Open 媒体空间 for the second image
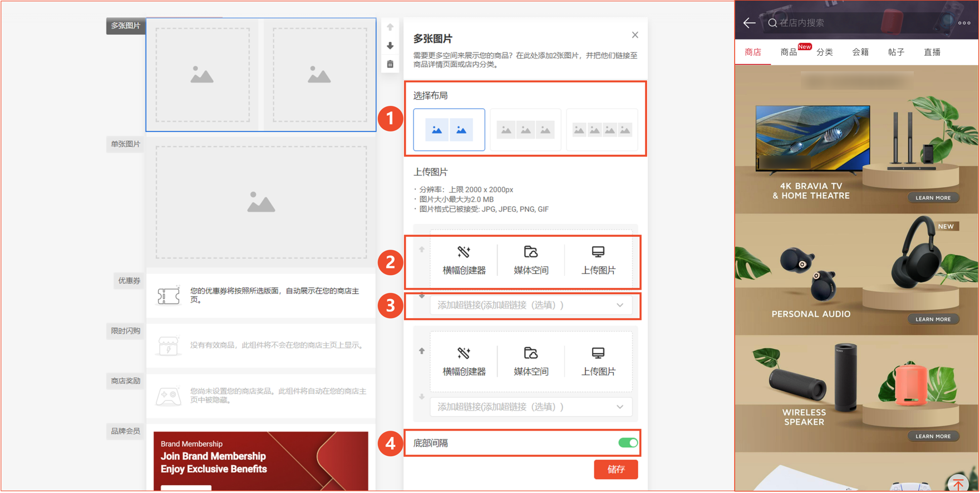 coord(531,362)
